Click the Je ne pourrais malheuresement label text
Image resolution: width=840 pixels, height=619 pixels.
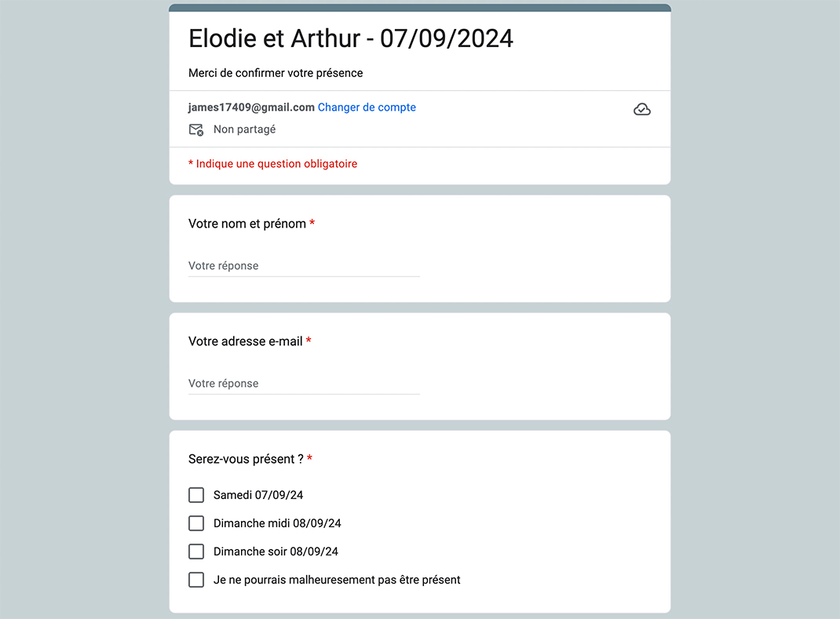point(337,580)
